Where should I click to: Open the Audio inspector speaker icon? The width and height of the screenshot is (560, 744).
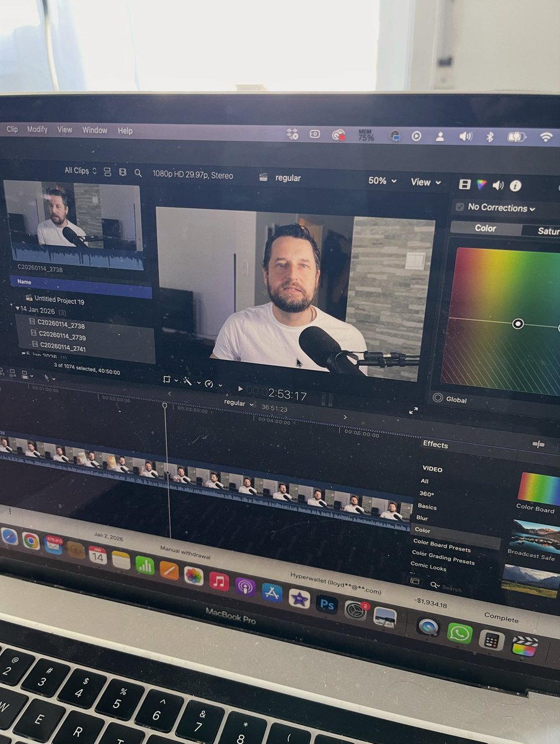[x=498, y=185]
